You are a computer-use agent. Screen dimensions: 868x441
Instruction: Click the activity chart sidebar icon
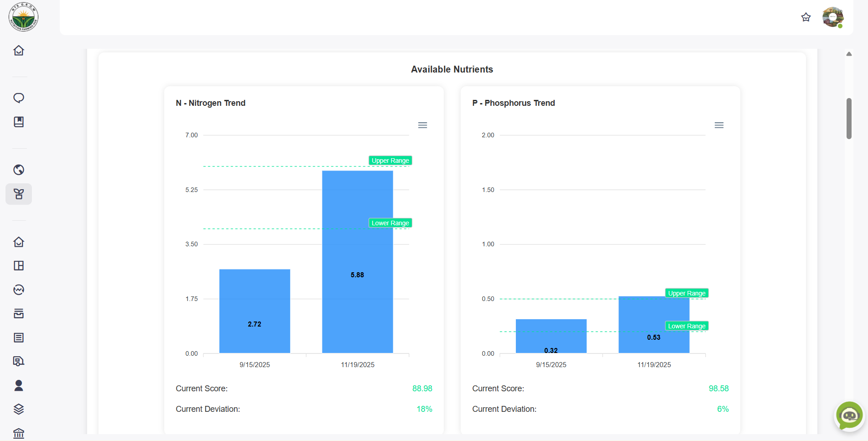[x=19, y=290]
